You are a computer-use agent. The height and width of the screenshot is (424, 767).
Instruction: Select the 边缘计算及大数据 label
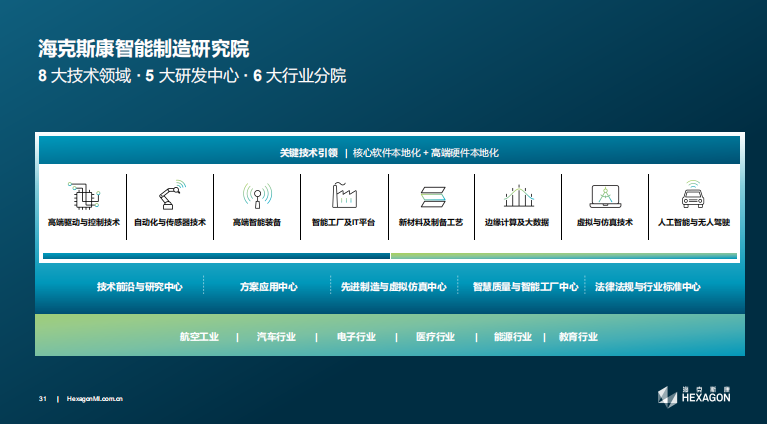517,223
